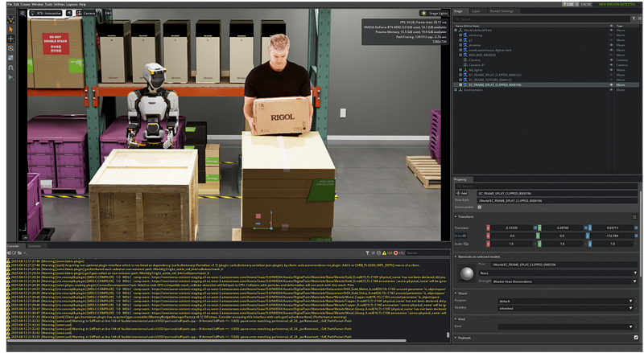
Task: Toggle the Instanceable checkbox
Action: tap(479, 207)
